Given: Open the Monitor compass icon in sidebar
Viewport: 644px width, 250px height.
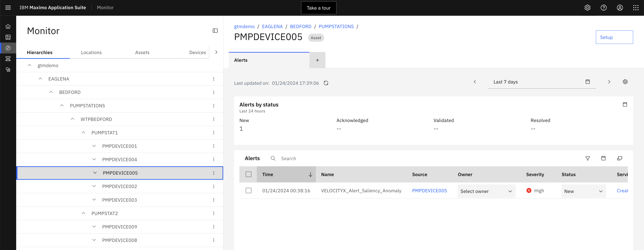Looking at the screenshot, I should pos(8,48).
